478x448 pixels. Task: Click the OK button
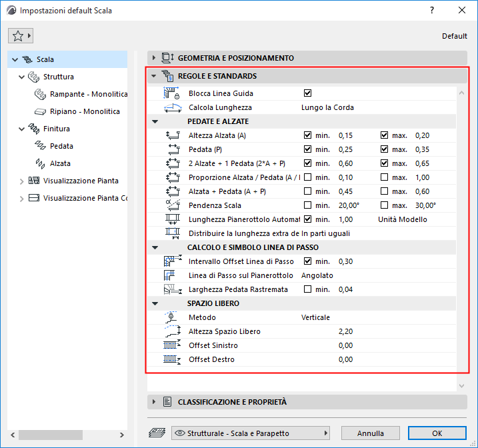(437, 433)
